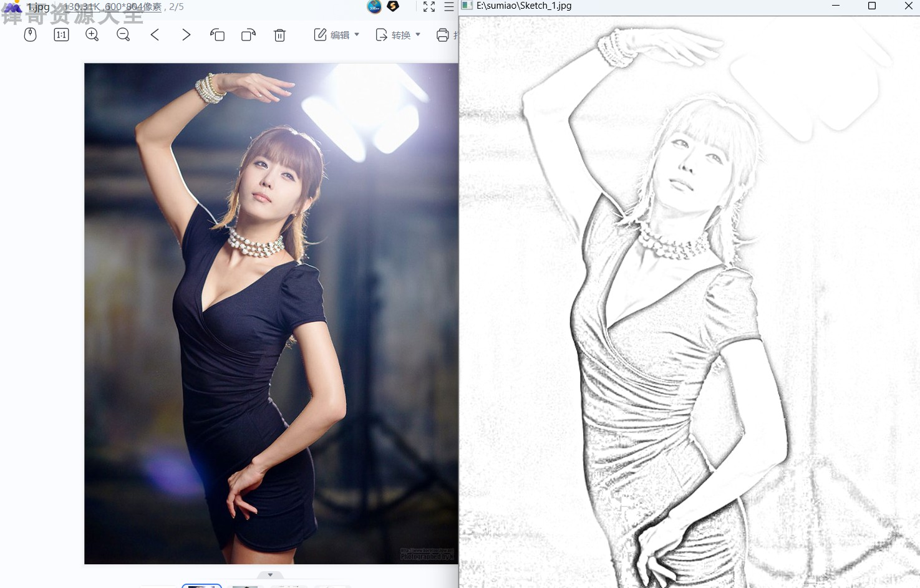
Task: Rotate the image counterclockwise
Action: [217, 35]
